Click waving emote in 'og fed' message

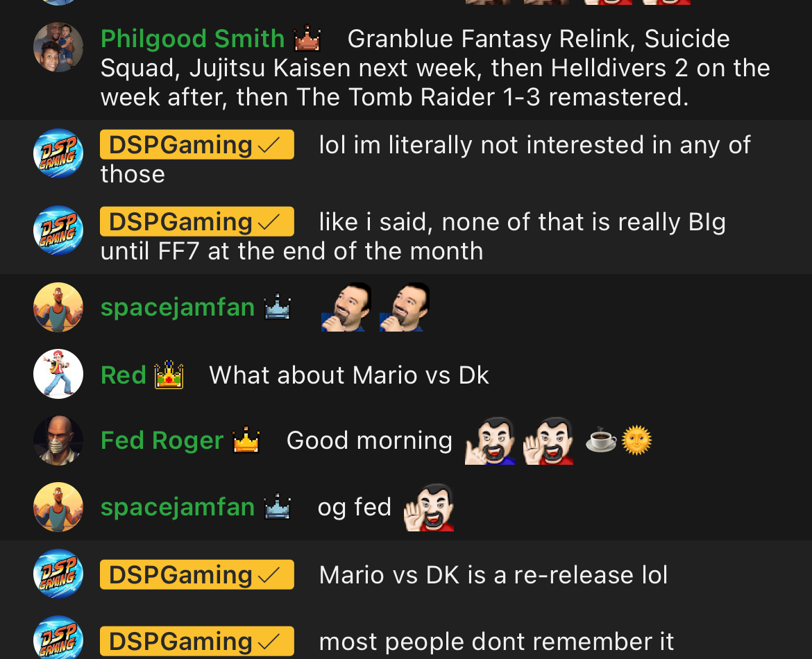click(x=429, y=507)
